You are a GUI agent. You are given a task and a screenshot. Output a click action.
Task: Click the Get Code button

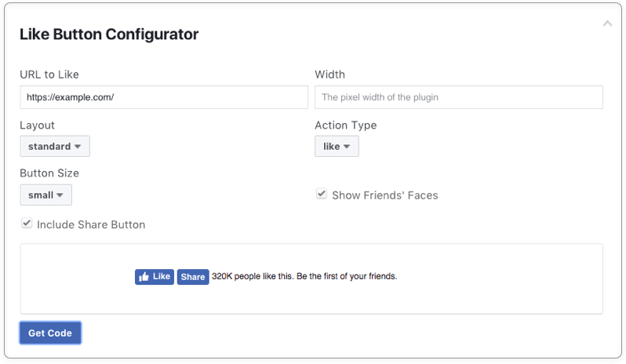click(50, 333)
